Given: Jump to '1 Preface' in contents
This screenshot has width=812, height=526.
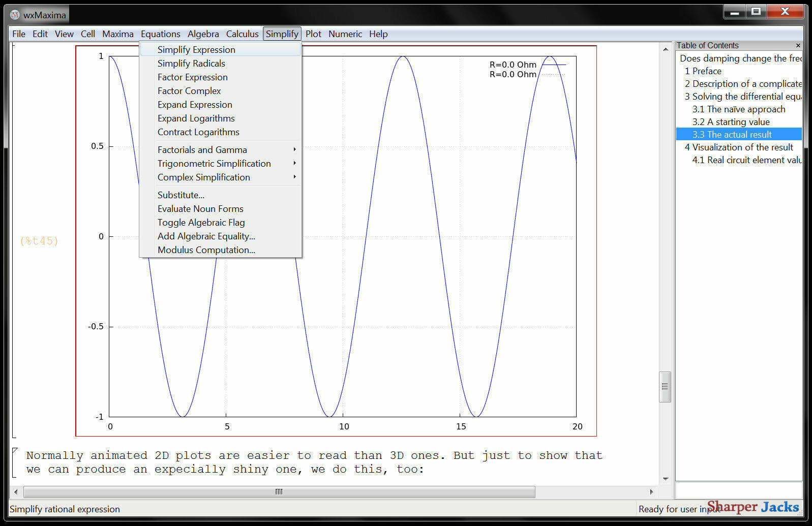Looking at the screenshot, I should coord(703,71).
